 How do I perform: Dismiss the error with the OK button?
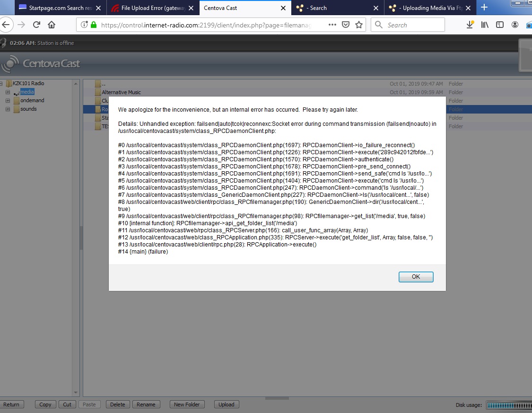pyautogui.click(x=415, y=276)
